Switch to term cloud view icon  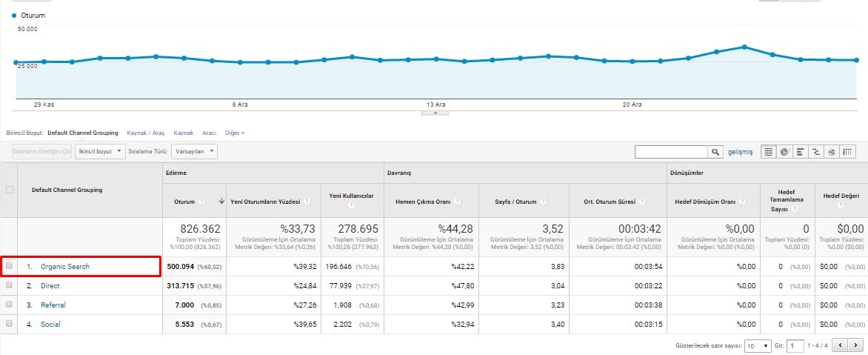coord(832,152)
